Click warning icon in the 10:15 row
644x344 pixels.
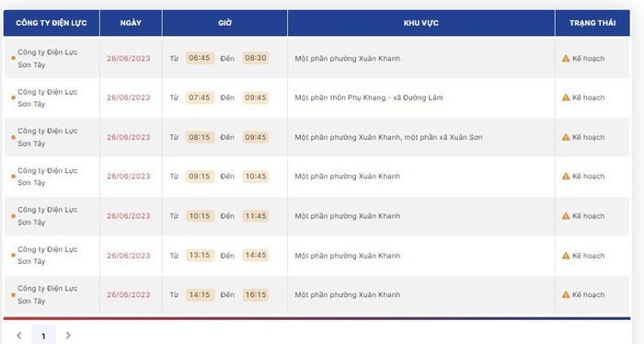tap(566, 216)
